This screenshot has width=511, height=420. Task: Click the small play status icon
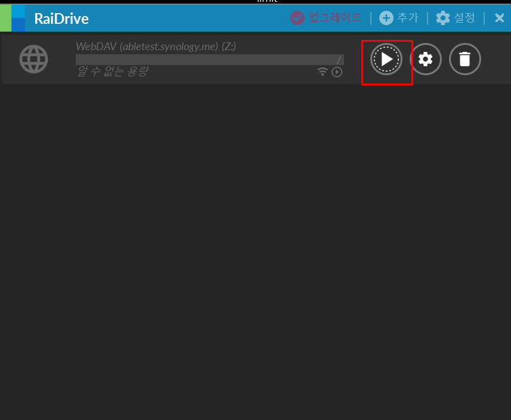coord(337,72)
